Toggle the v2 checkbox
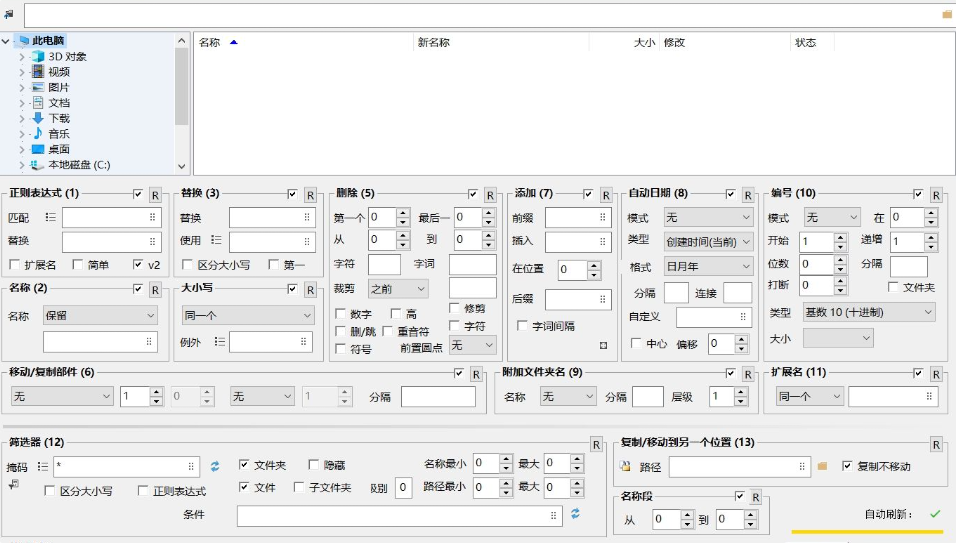The height and width of the screenshot is (543, 957). (138, 264)
